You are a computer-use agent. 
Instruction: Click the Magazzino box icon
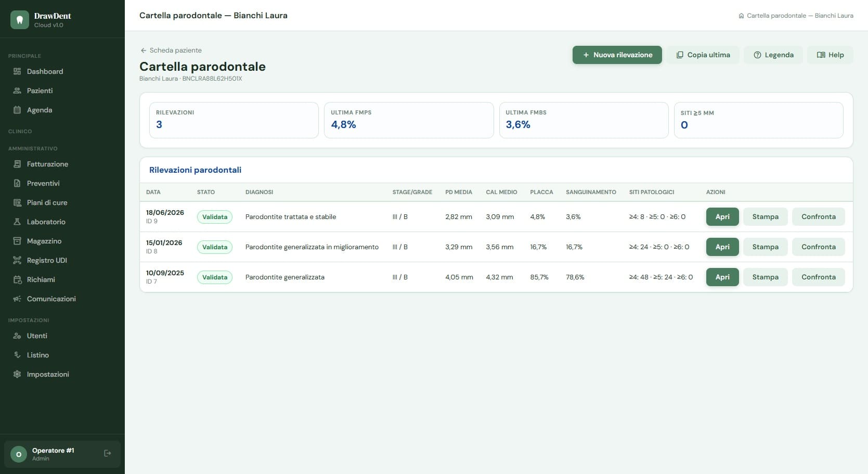coord(17,241)
